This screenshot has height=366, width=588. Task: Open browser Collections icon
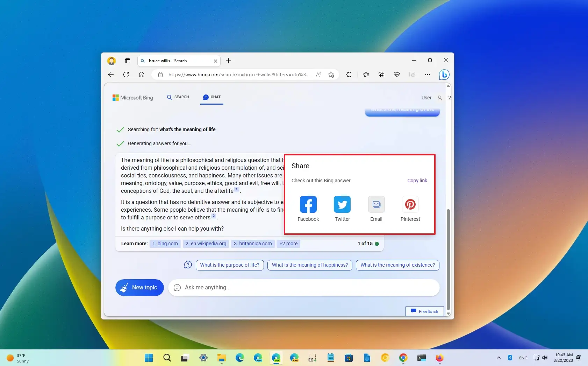point(381,75)
